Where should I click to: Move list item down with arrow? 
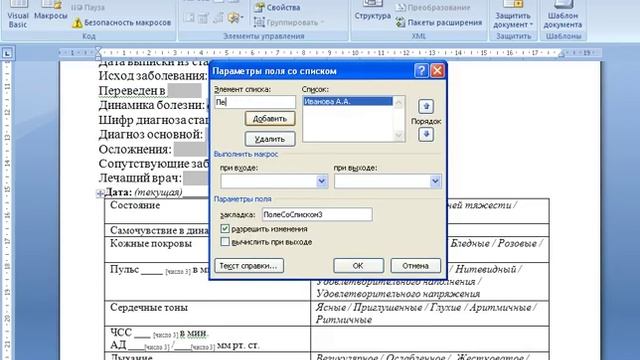(x=426, y=134)
